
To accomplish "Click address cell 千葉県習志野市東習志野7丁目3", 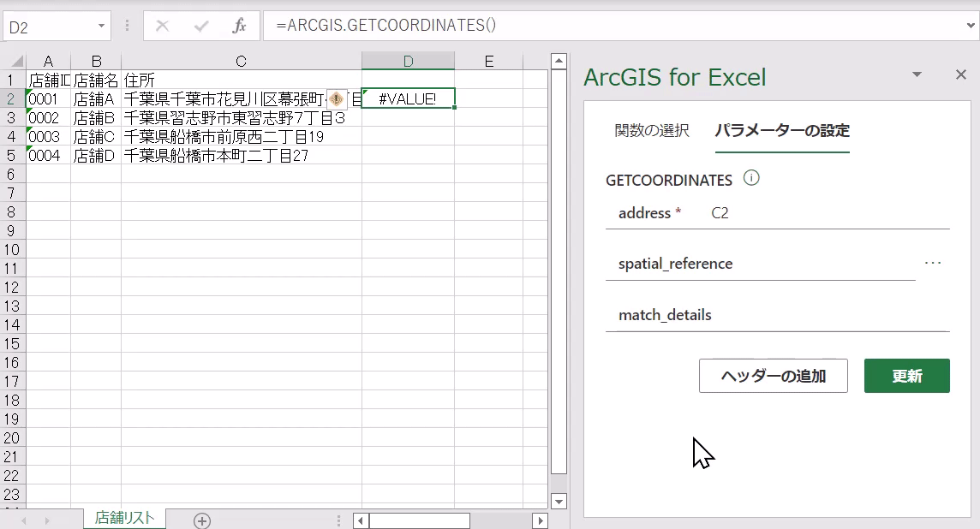I will [242, 118].
